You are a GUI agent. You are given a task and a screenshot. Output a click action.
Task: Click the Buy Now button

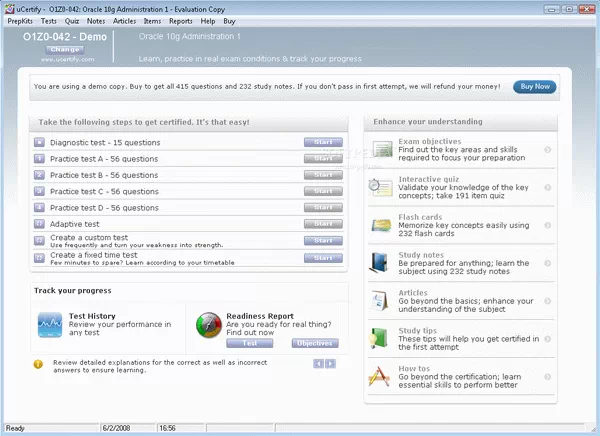(535, 87)
